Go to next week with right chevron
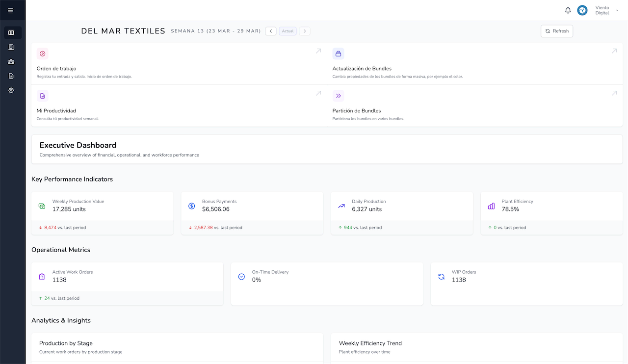 coord(305,31)
